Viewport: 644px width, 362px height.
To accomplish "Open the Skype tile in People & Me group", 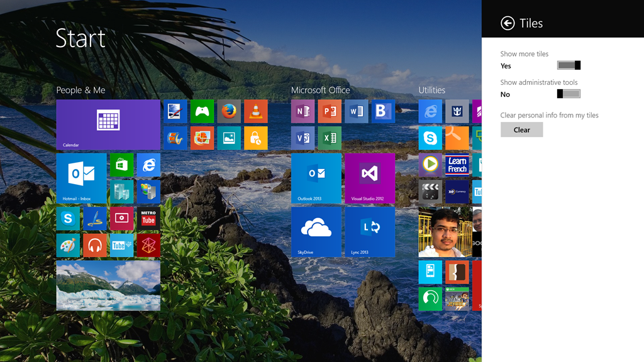I will (x=68, y=218).
